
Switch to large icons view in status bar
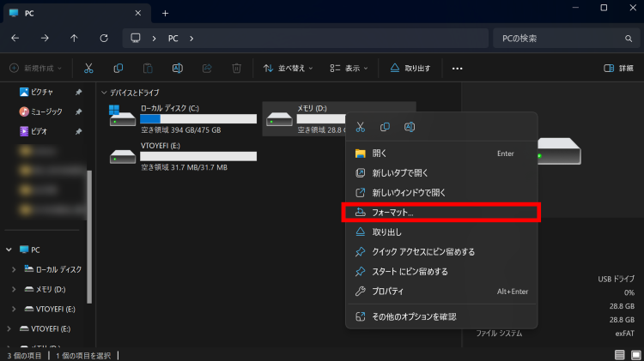pos(635,355)
